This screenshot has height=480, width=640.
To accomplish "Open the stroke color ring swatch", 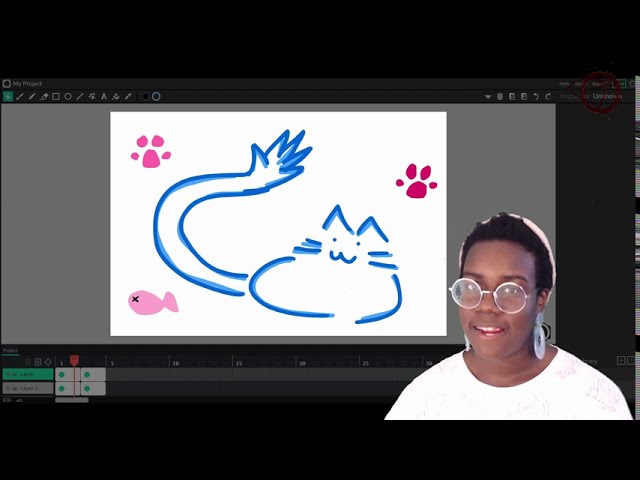I will click(156, 96).
